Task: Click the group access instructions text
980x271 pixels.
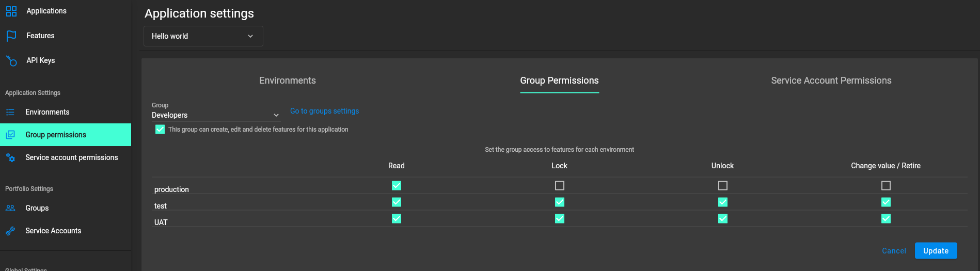Action: [x=559, y=150]
